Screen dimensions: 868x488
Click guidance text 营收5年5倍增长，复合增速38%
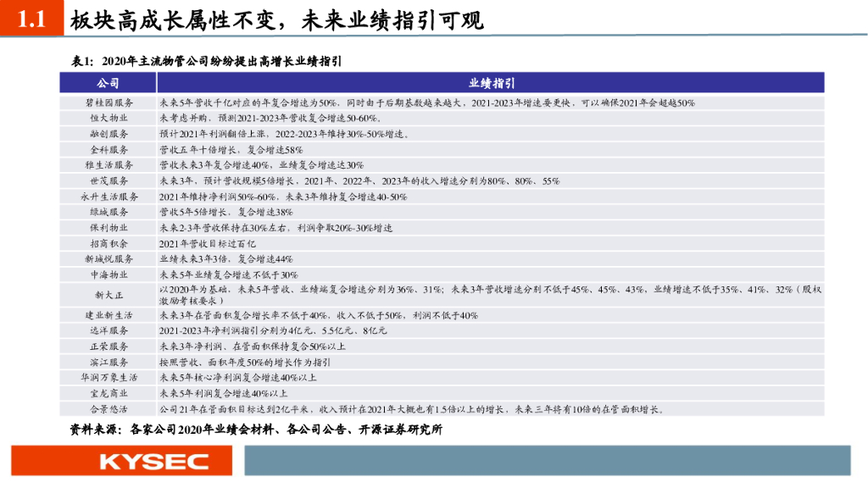coord(225,212)
